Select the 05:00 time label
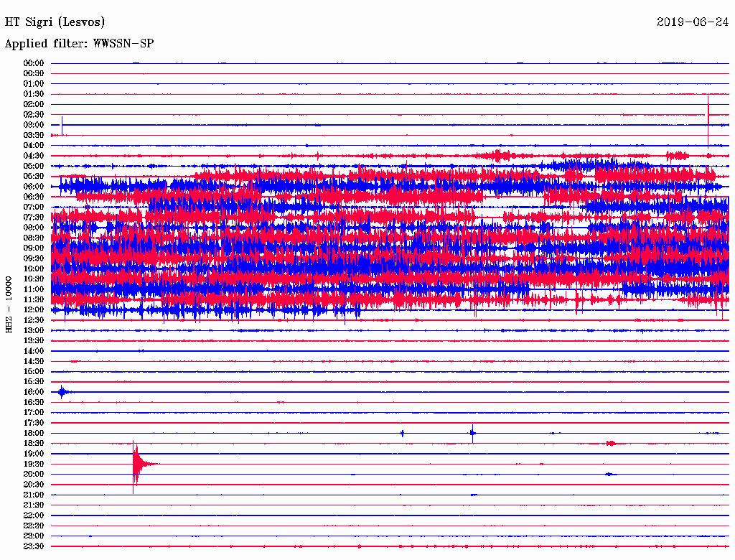Image resolution: width=735 pixels, height=560 pixels. (x=34, y=166)
